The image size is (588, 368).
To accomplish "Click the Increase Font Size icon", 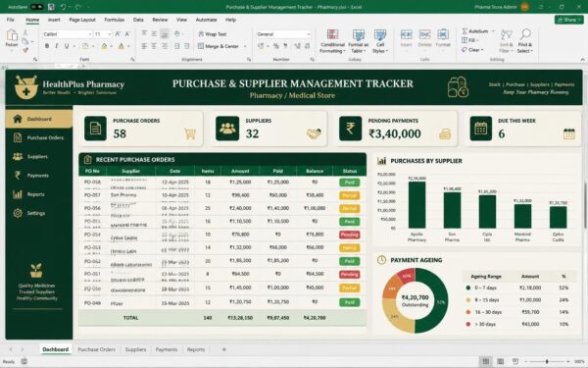I will [x=118, y=34].
